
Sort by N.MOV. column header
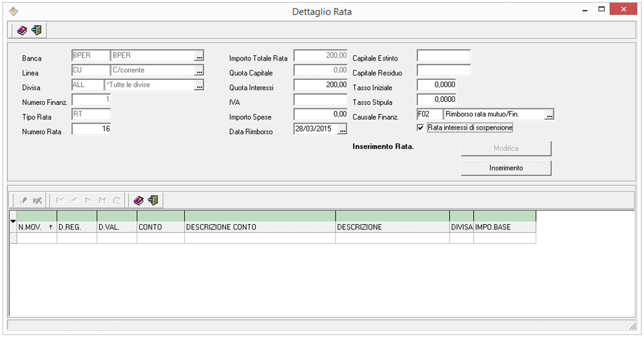click(x=36, y=227)
